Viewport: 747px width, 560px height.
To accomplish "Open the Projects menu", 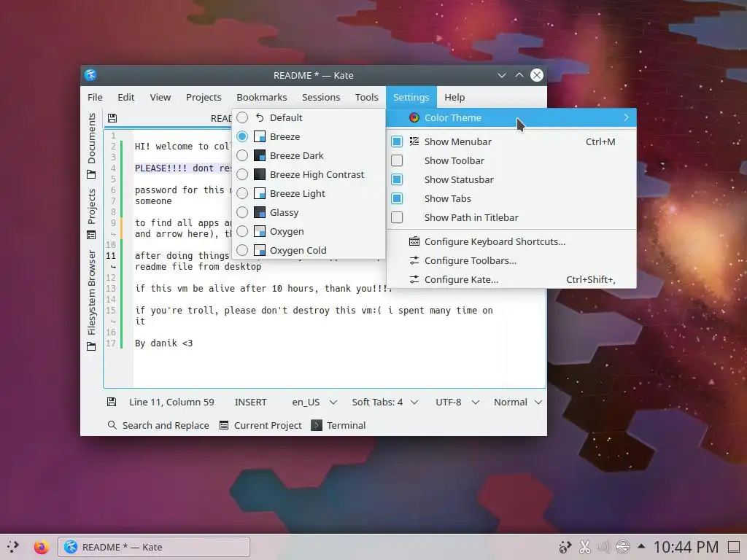I will point(204,97).
